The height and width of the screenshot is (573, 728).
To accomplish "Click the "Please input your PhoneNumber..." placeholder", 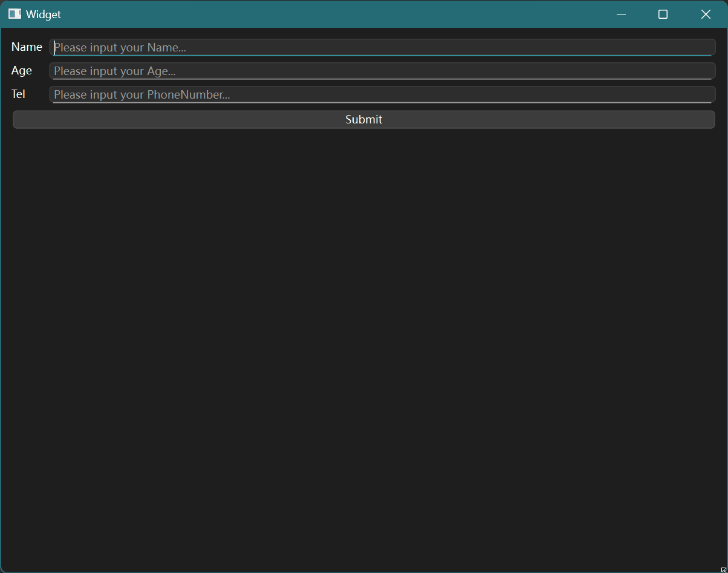I will pyautogui.click(x=142, y=94).
